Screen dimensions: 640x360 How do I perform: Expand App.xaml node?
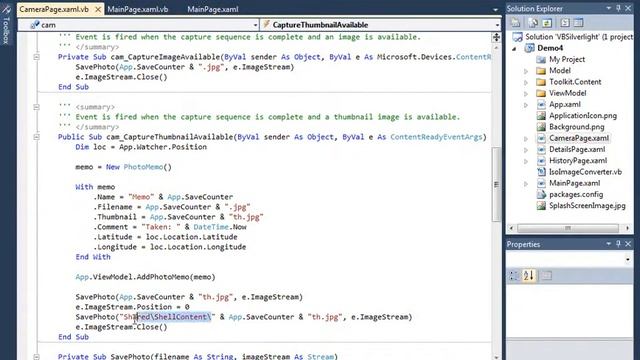pos(526,105)
